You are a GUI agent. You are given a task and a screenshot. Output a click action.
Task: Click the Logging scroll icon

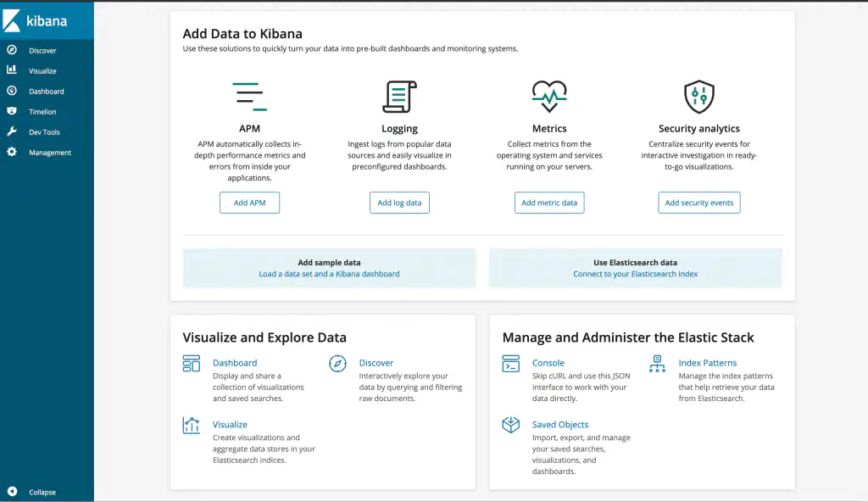click(x=399, y=95)
